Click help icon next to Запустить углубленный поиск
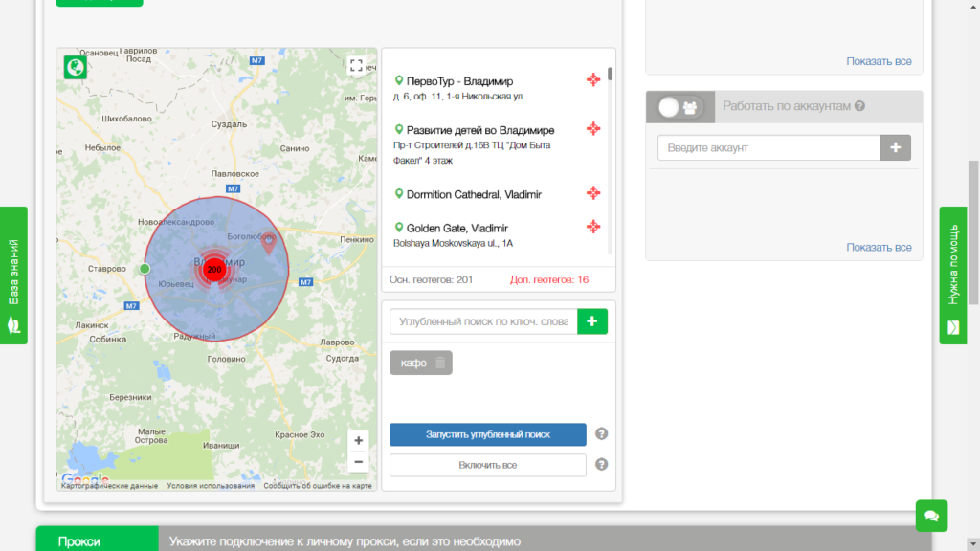 coord(601,433)
